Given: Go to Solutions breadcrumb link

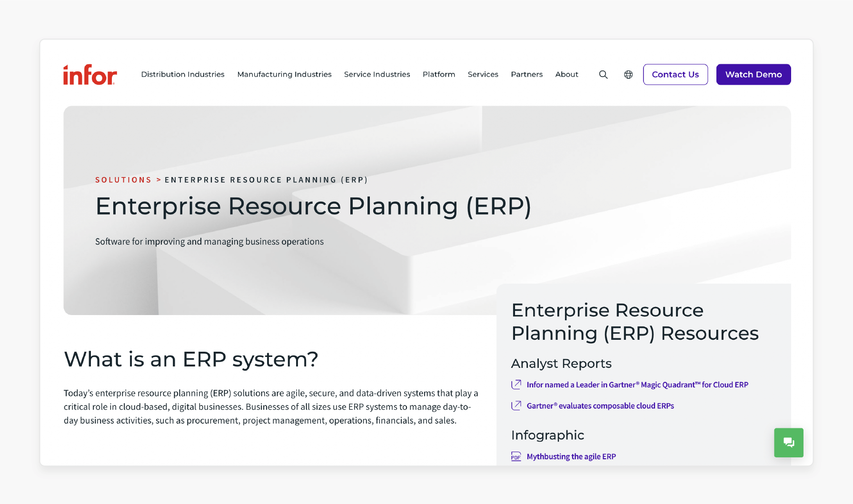Looking at the screenshot, I should pos(123,180).
